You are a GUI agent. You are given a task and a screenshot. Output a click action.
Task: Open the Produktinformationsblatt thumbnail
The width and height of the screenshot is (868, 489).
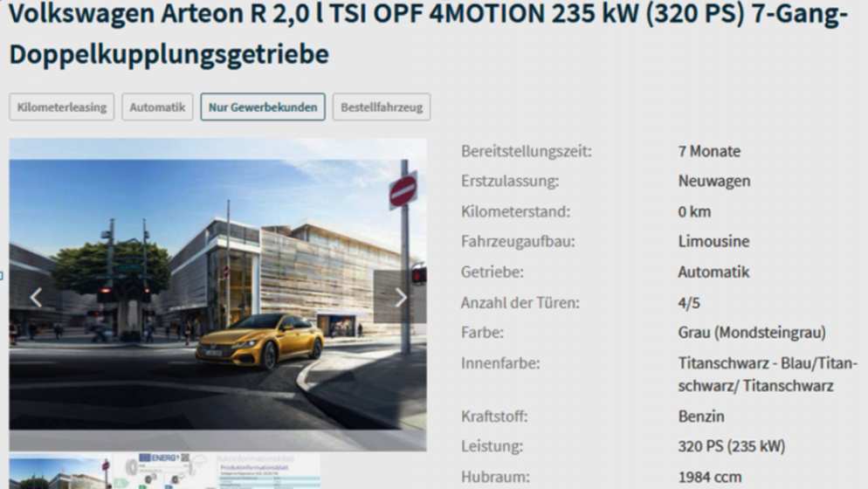[x=269, y=472]
